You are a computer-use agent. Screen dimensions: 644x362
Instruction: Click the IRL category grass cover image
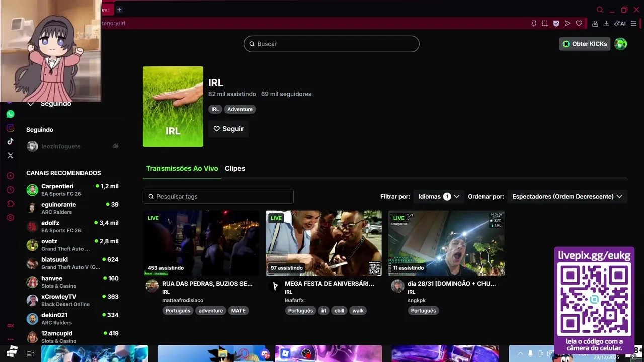[x=173, y=107]
